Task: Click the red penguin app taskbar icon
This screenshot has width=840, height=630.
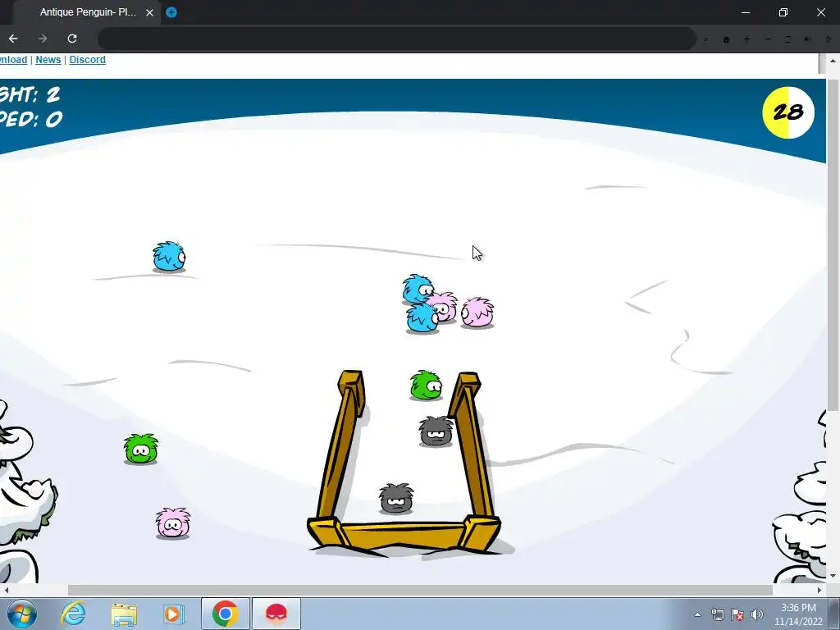Action: pyautogui.click(x=276, y=614)
